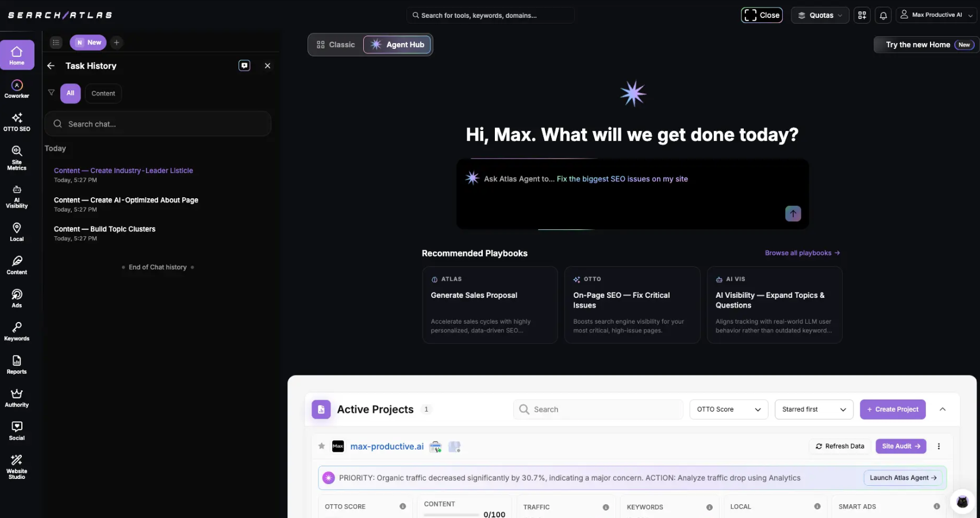Open Authority in the sidebar

17,398
